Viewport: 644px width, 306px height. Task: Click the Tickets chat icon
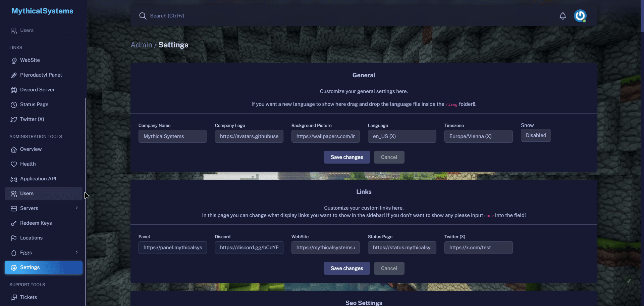click(14, 298)
